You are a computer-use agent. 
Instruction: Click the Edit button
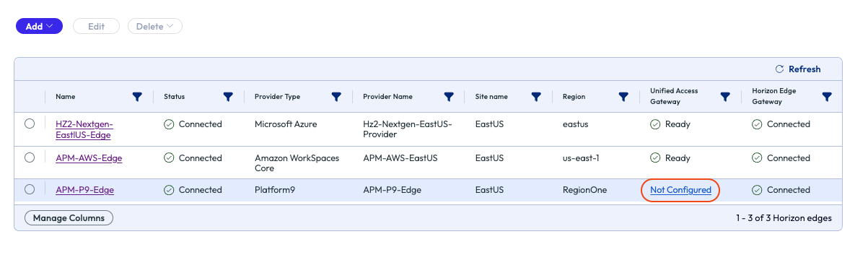pos(96,26)
